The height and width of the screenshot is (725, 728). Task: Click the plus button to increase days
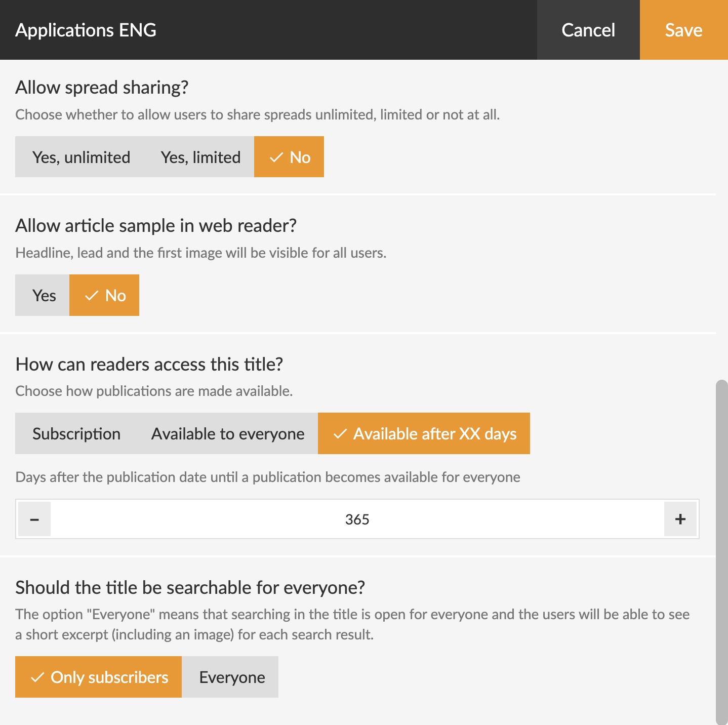[x=680, y=519]
